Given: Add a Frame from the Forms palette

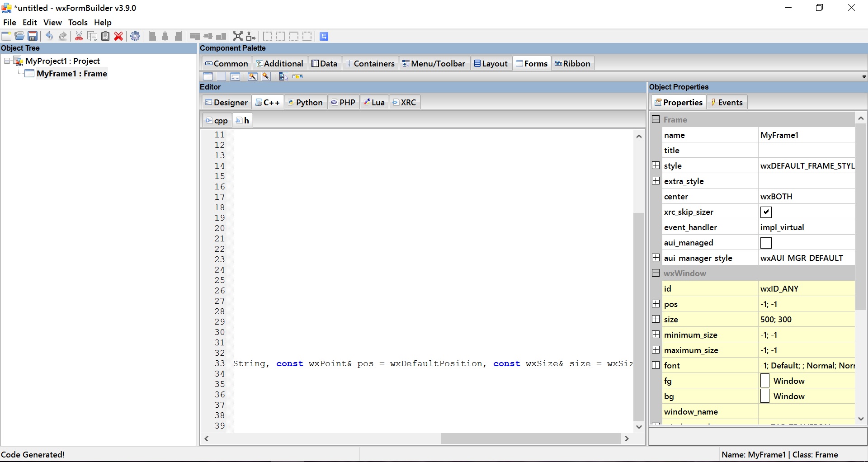Looking at the screenshot, I should pyautogui.click(x=208, y=76).
